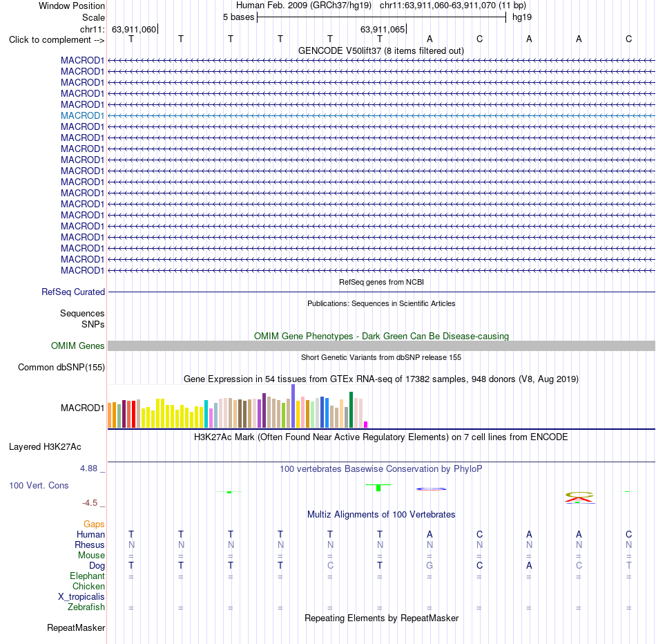Click the Mouse species label
The image size is (656, 644).
[x=91, y=556]
